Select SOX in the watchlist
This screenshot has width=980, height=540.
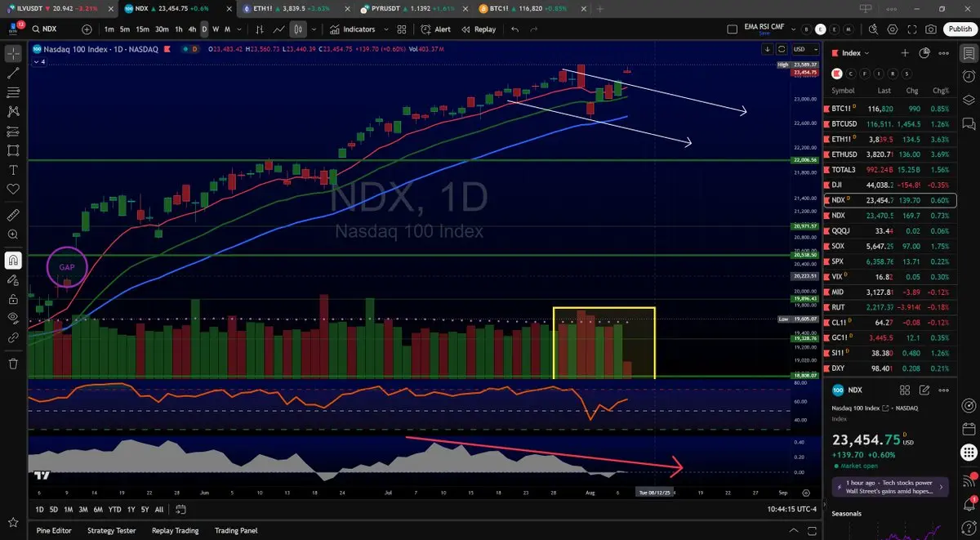(x=892, y=246)
